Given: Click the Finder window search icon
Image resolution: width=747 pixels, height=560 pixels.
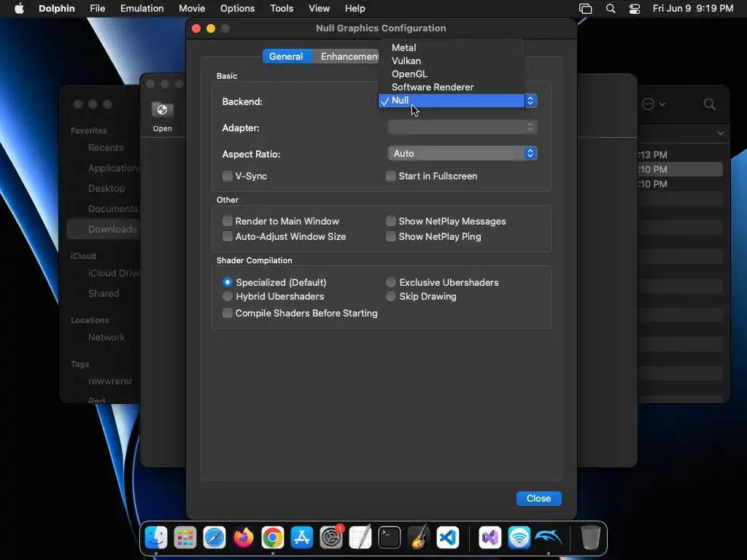Looking at the screenshot, I should pos(709,104).
